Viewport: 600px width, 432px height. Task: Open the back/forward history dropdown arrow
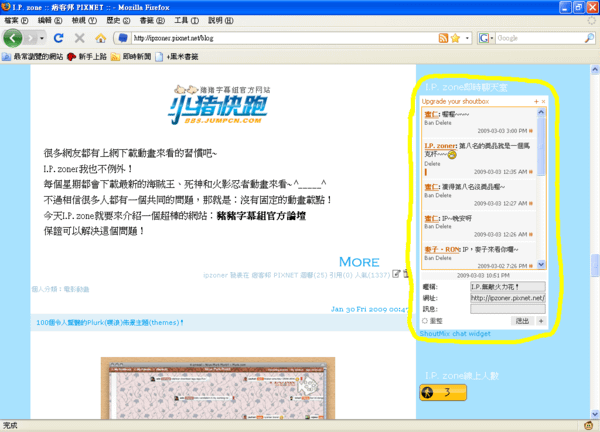(x=42, y=38)
